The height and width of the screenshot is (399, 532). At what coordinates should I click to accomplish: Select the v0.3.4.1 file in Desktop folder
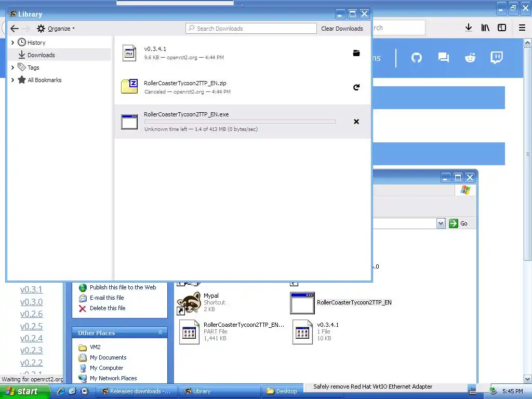(302, 332)
